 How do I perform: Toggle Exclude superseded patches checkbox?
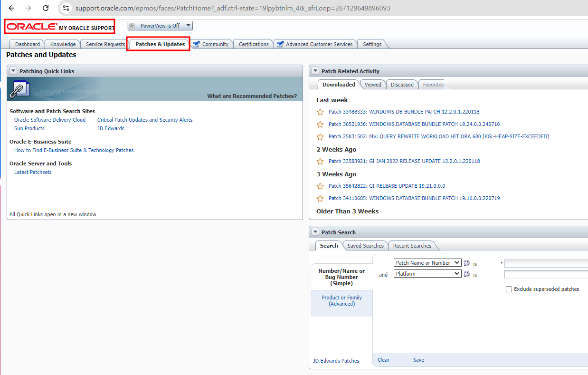point(509,289)
